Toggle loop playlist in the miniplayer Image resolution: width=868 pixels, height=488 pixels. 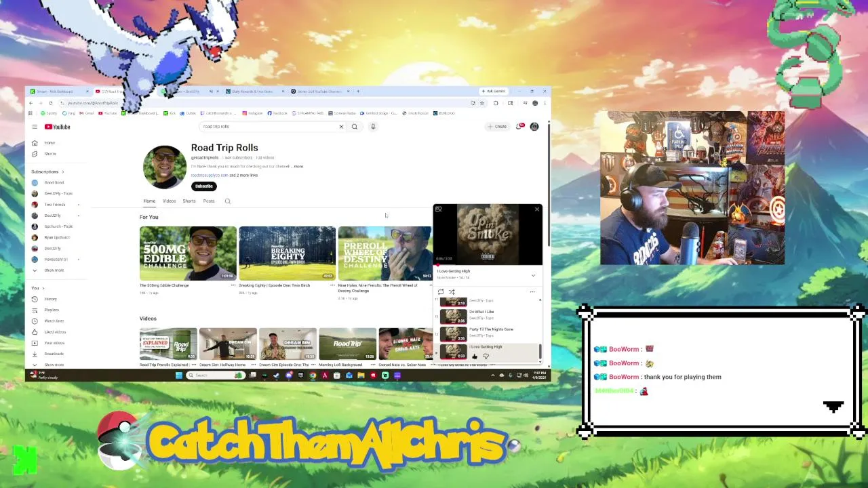(x=441, y=292)
